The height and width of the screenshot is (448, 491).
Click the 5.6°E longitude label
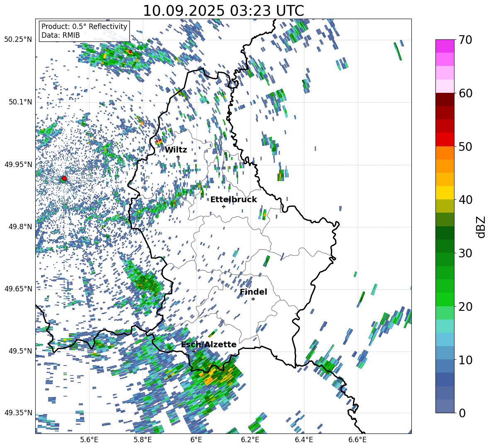[89, 440]
